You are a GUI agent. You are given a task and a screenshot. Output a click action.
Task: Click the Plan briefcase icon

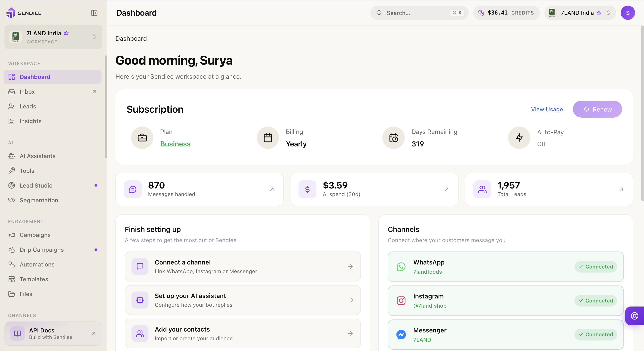click(x=142, y=138)
